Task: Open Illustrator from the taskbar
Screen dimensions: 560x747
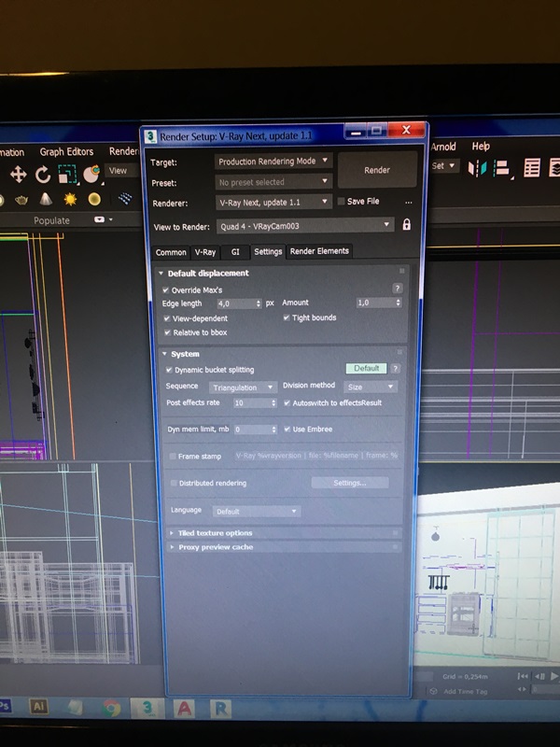Action: point(38,707)
